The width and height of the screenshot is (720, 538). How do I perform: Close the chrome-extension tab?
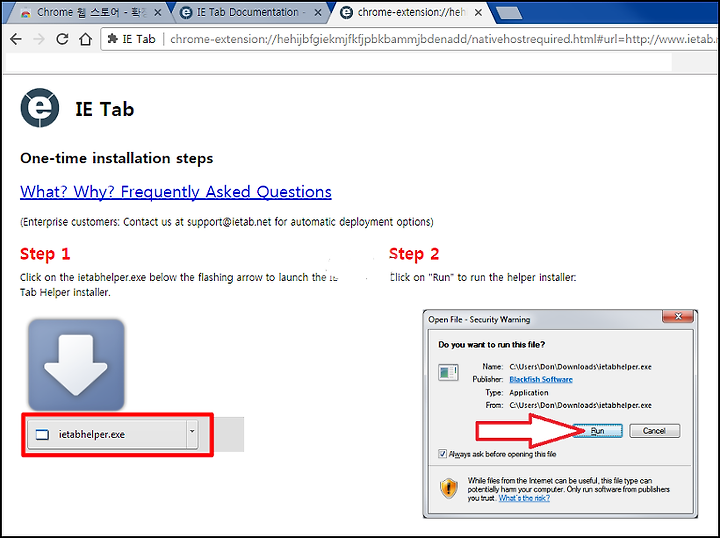pos(478,13)
